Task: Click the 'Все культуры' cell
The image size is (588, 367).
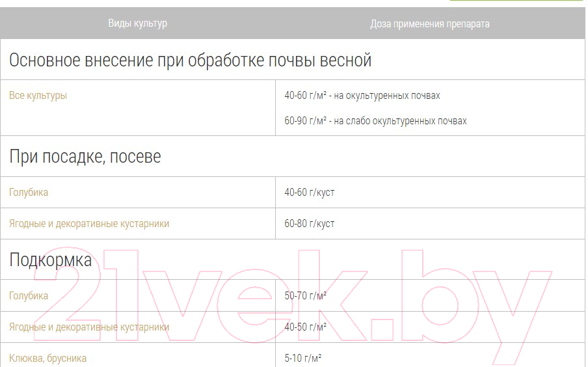Action: point(38,96)
